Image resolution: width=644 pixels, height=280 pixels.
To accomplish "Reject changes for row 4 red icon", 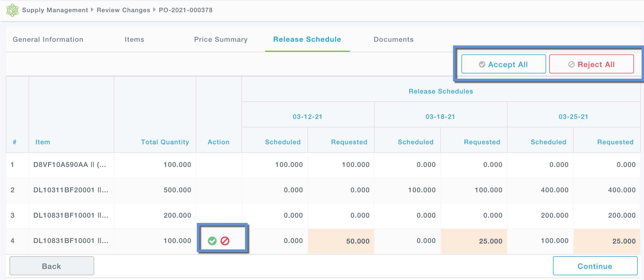I will coord(225,241).
